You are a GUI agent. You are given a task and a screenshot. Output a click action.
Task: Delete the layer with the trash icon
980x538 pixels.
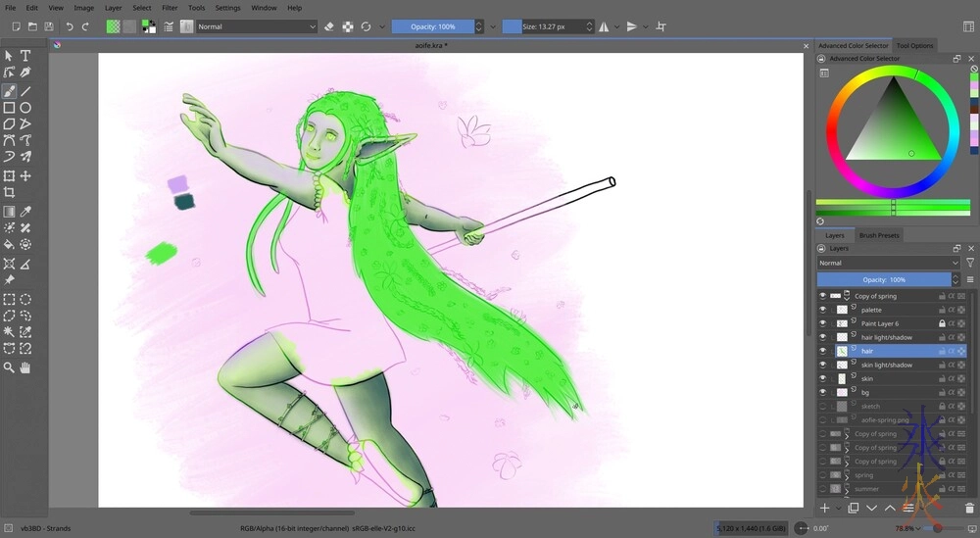coord(969,508)
